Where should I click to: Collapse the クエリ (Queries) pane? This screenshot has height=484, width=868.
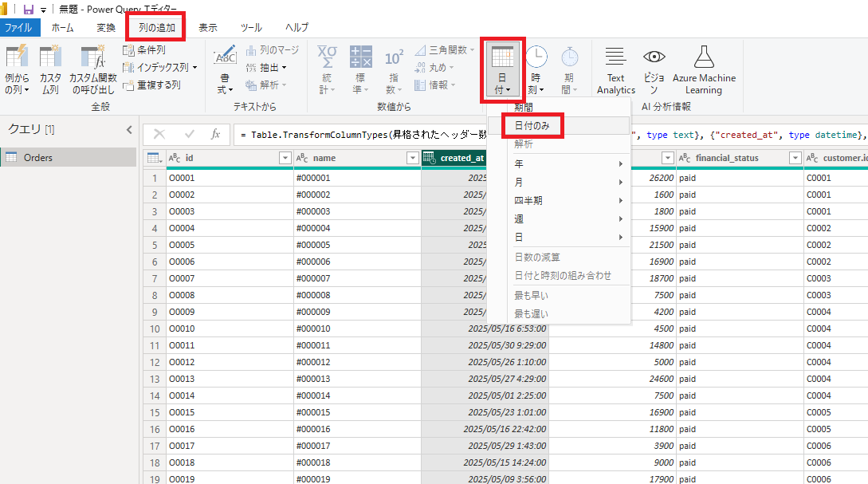click(129, 130)
